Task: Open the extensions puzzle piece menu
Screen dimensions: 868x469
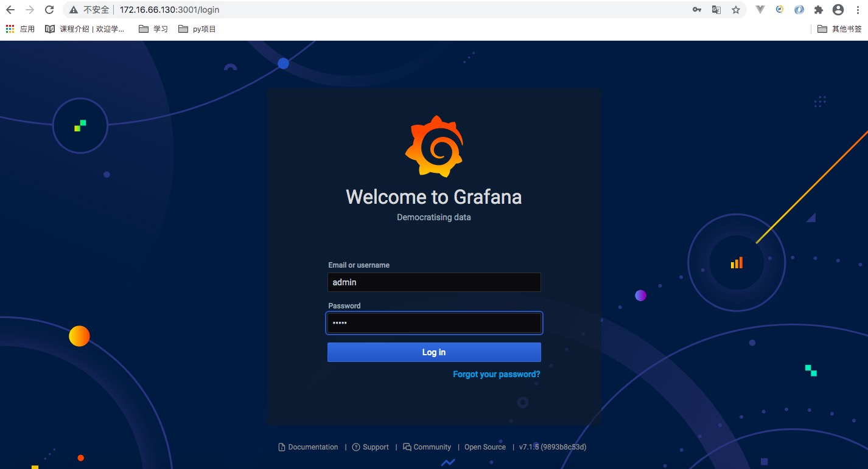Action: [819, 10]
